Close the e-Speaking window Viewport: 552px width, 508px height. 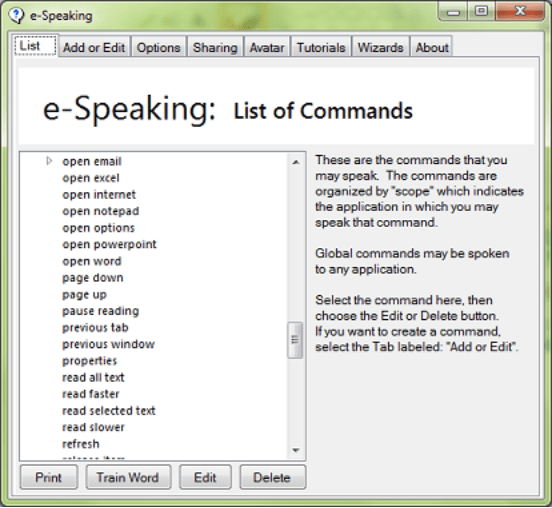(x=520, y=12)
